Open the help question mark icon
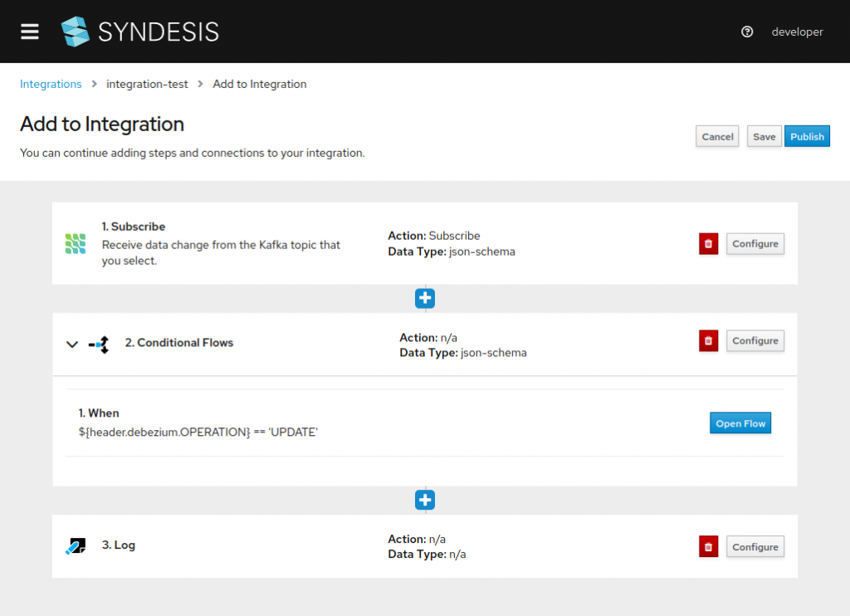Image resolution: width=850 pixels, height=616 pixels. 747,32
